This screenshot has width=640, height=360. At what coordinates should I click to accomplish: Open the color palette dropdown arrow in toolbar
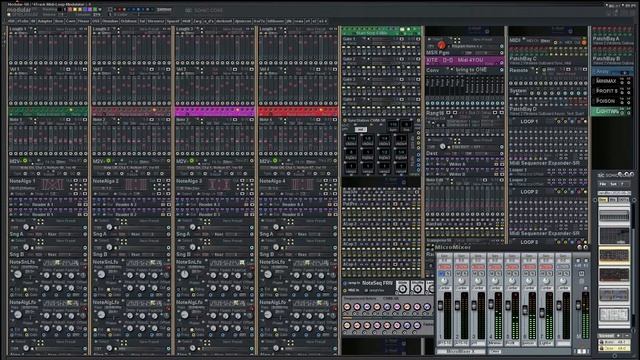click(100, 9)
